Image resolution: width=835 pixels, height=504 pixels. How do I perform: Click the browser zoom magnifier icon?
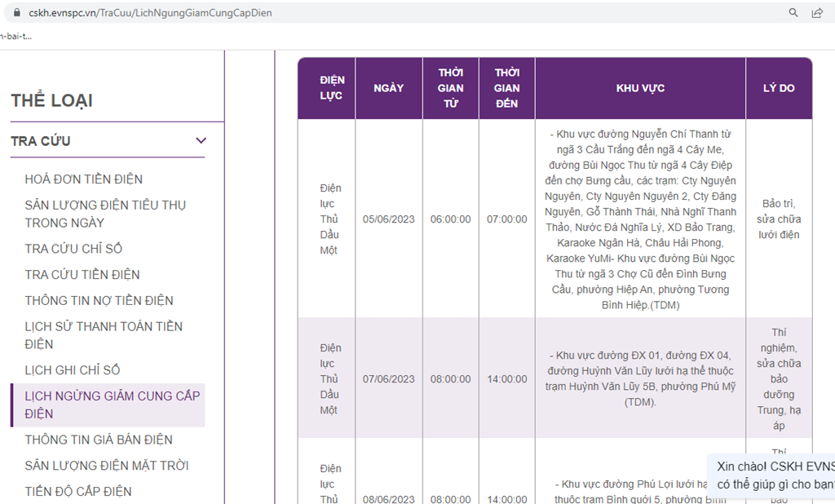click(793, 12)
